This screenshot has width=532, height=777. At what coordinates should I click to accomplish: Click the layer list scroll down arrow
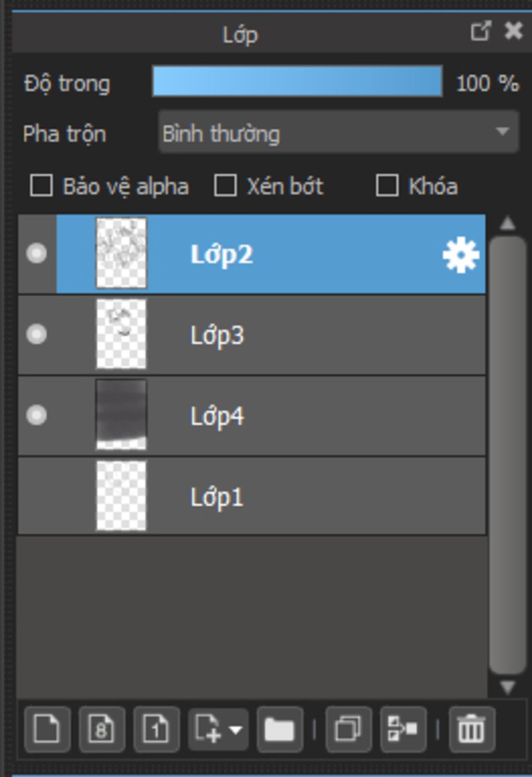507,687
